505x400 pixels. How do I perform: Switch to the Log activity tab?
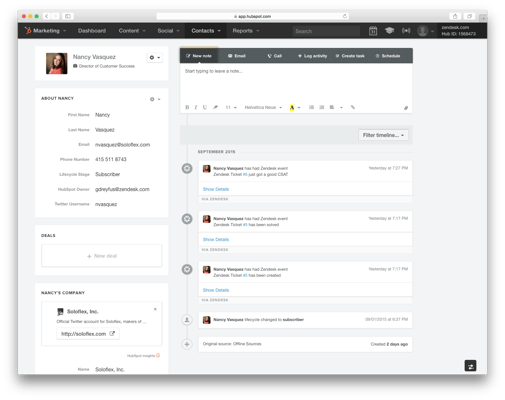tap(312, 56)
